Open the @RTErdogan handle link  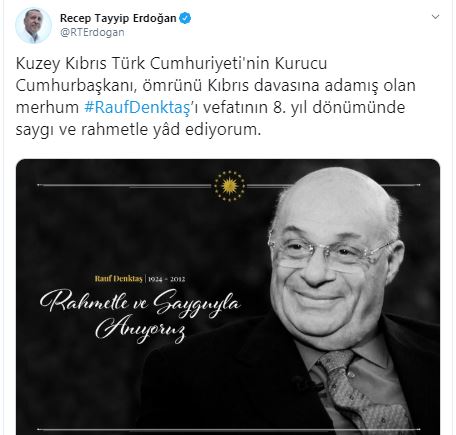(x=92, y=33)
